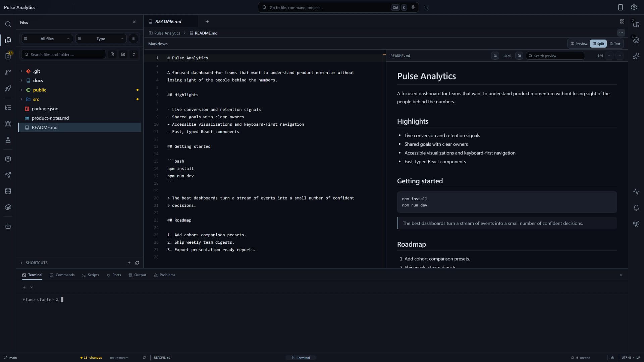Screen dimensions: 644x362
Task: Open the layers panel icon on right
Action: (636, 40)
